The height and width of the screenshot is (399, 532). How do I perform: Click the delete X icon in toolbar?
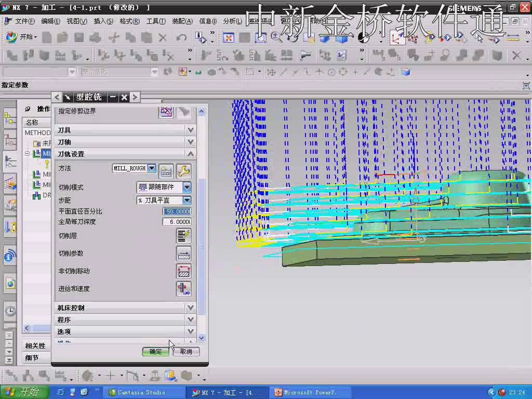coord(163,37)
